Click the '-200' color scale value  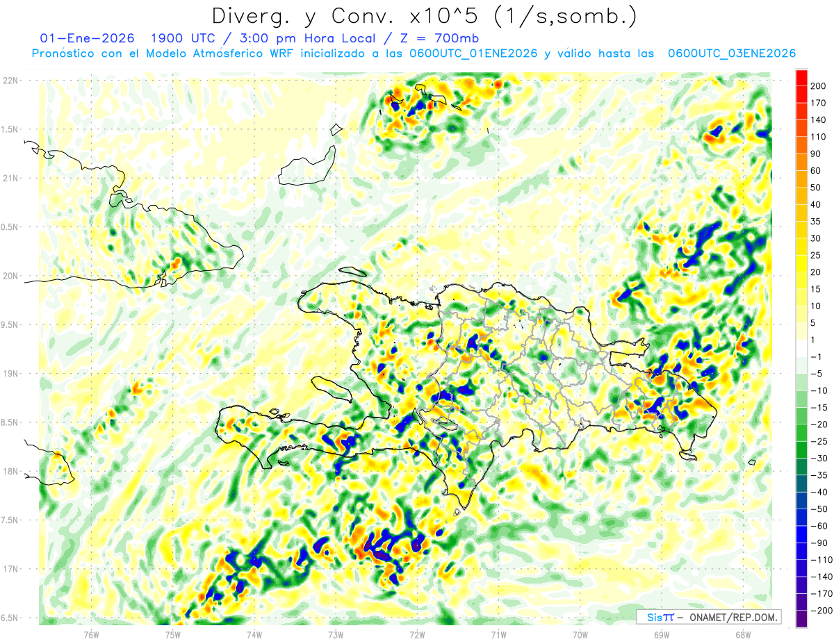[821, 611]
